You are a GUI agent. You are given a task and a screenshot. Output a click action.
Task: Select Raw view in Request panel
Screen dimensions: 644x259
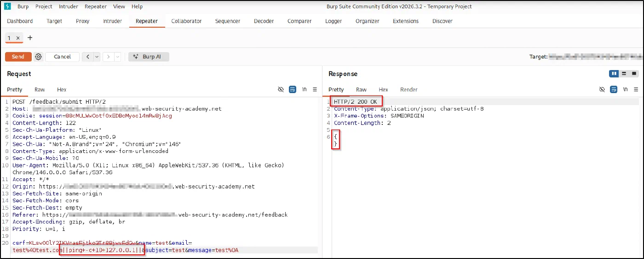pos(40,89)
